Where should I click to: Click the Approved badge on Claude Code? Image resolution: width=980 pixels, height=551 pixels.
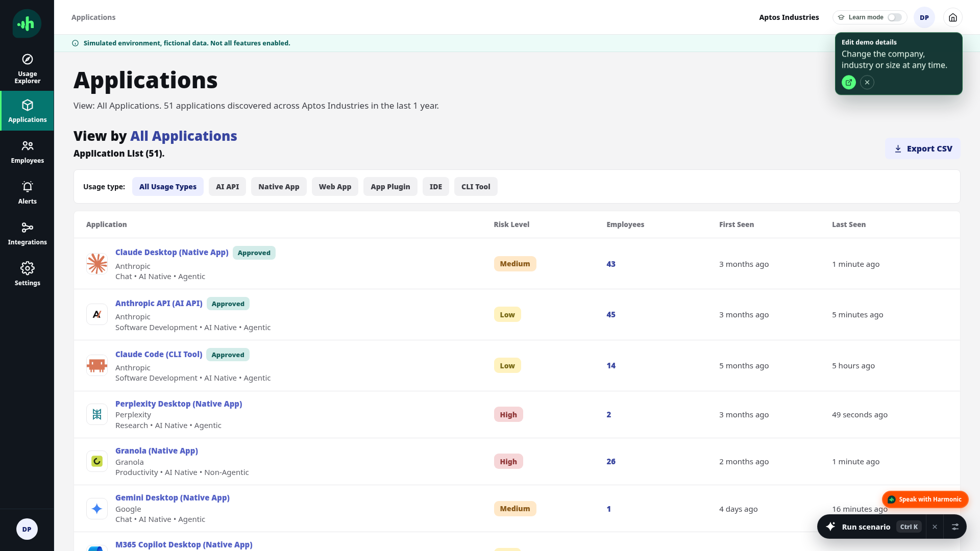(228, 355)
